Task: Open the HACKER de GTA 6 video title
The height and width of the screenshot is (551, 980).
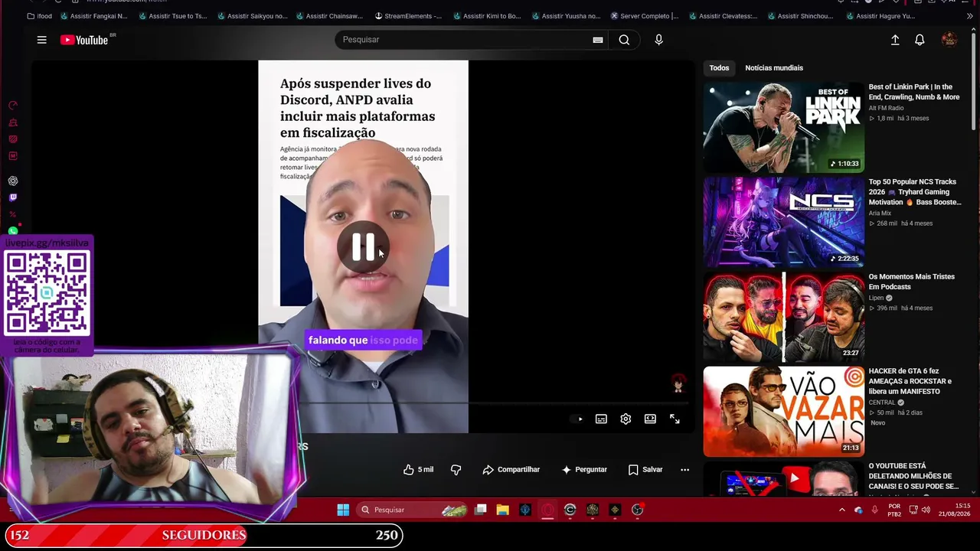Action: 910,381
